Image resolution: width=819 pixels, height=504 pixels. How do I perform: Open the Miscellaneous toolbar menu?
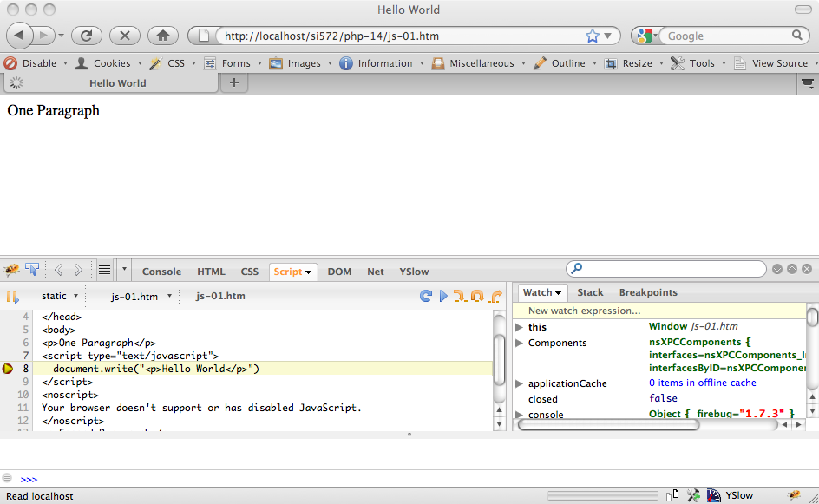pyautogui.click(x=478, y=63)
